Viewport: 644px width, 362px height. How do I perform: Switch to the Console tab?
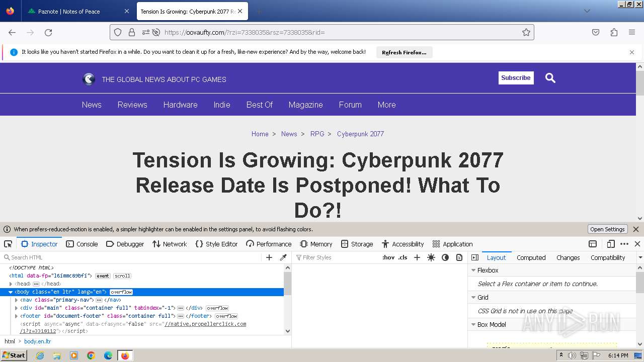(82, 244)
